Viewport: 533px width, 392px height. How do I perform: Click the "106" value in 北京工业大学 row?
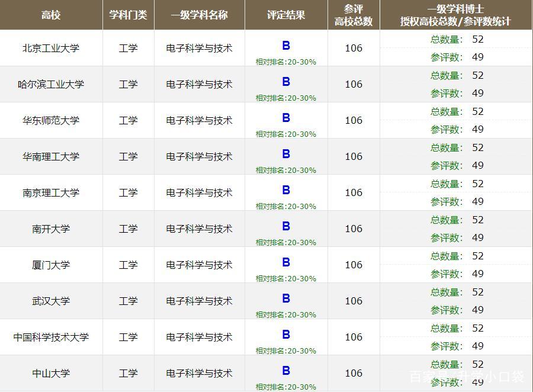354,48
